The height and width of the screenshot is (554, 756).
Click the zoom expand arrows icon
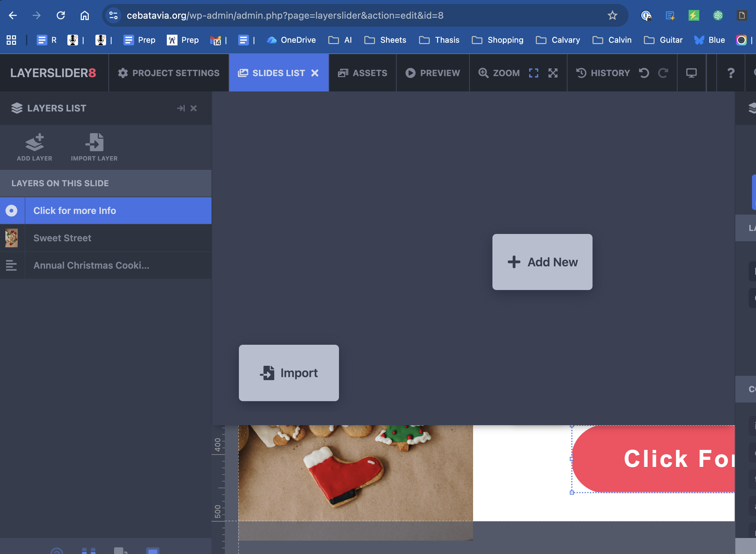click(x=553, y=73)
